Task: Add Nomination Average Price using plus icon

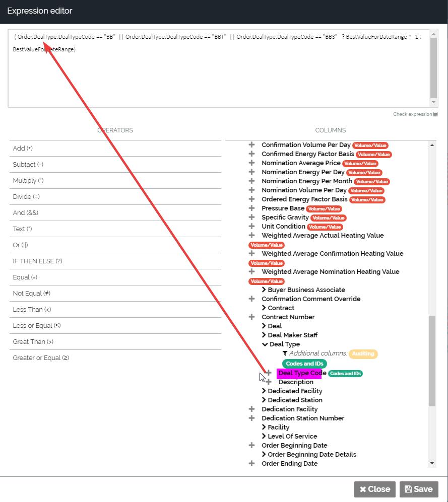Action: click(x=251, y=163)
